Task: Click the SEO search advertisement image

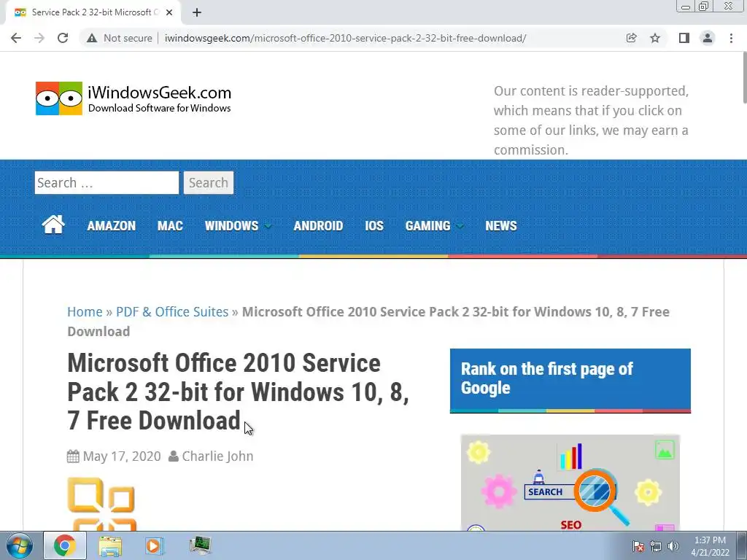Action: pyautogui.click(x=570, y=483)
